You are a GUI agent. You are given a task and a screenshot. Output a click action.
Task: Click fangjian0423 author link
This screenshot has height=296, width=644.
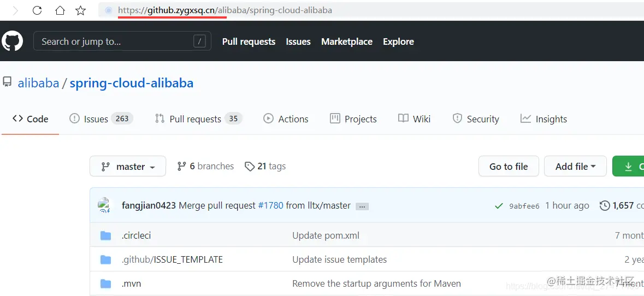pos(149,206)
